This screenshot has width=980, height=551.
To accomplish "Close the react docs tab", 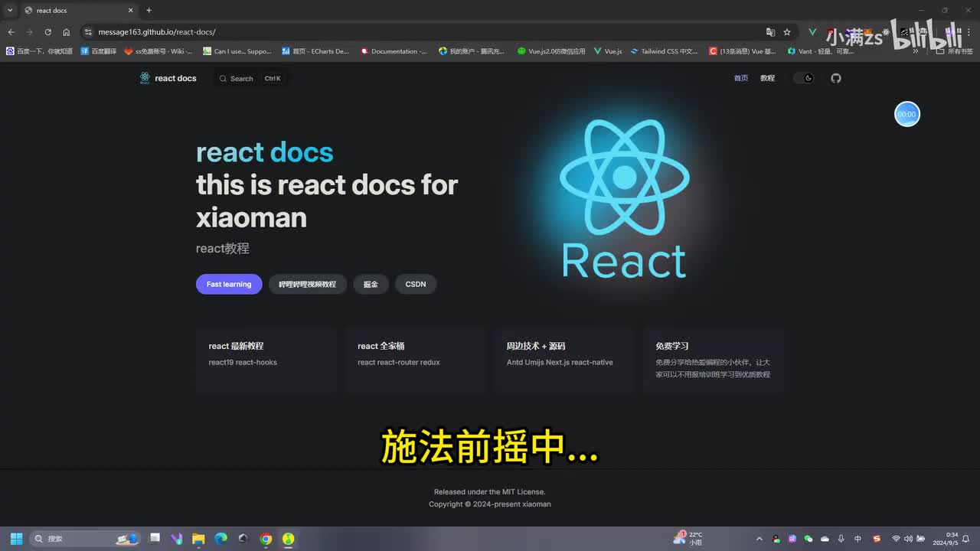I will pos(130,11).
